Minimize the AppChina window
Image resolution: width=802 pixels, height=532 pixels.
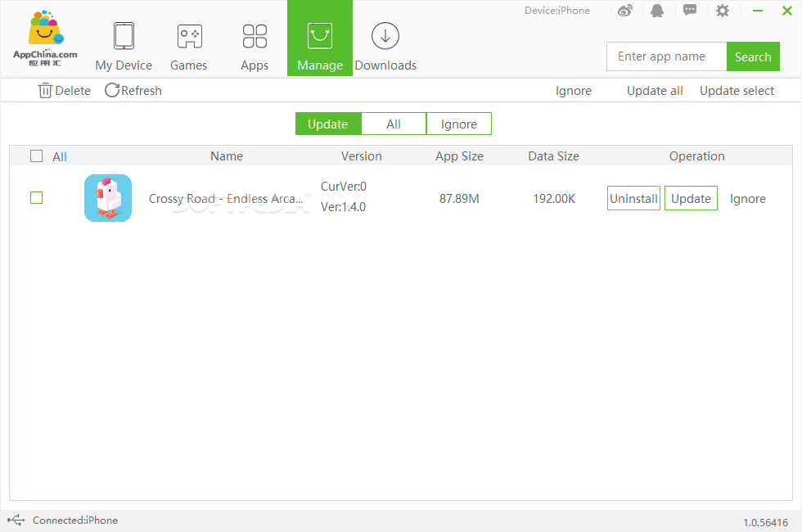coord(758,10)
